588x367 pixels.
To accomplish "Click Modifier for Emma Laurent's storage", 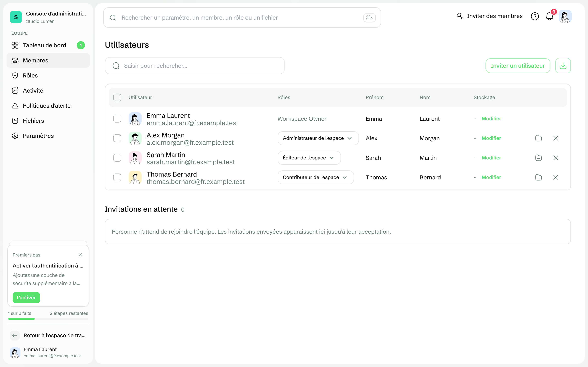I will click(491, 119).
